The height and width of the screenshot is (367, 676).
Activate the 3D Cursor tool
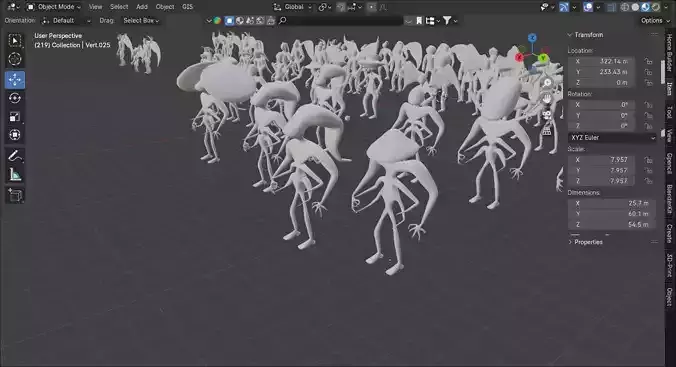(x=15, y=59)
